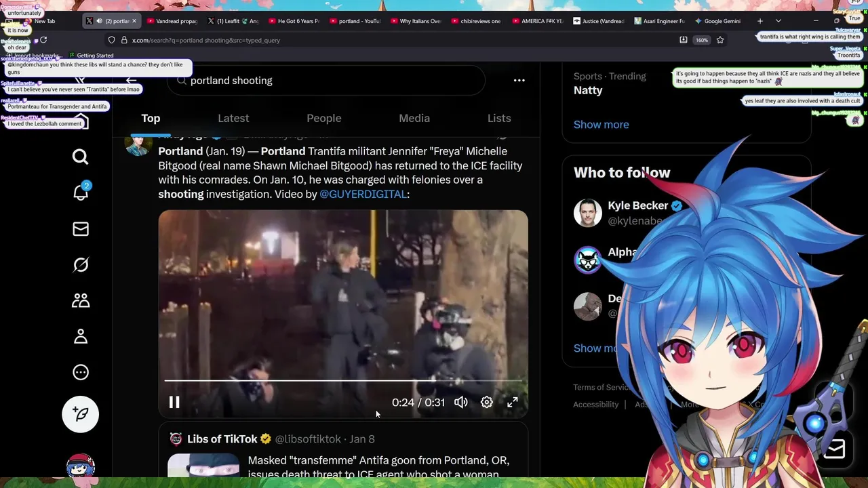
Task: Switch to the Top tab
Action: pos(151,118)
